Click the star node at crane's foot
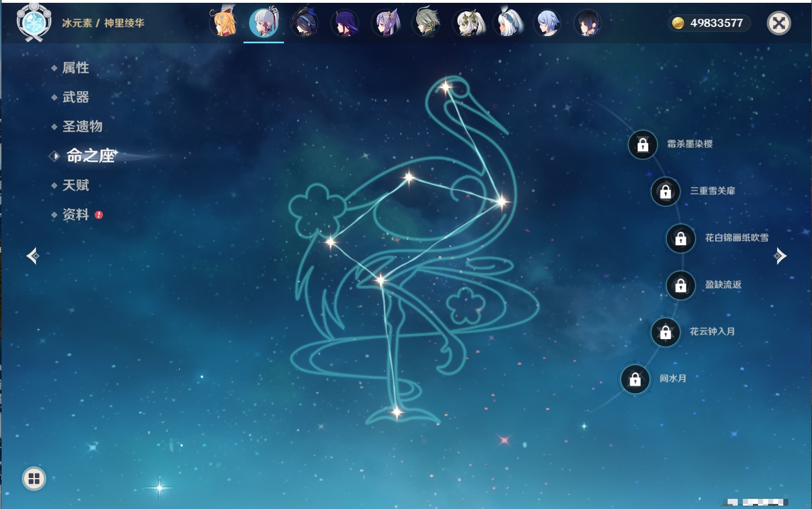Viewport: 812px width, 509px height. (x=396, y=412)
